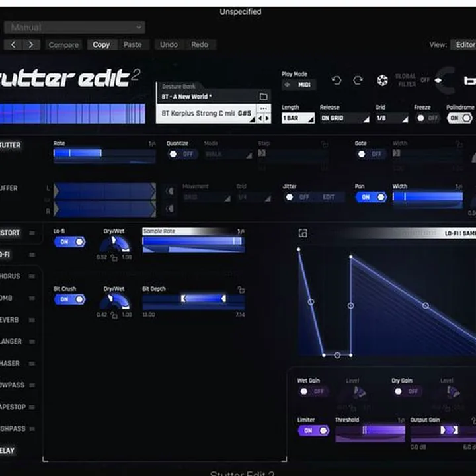Open the Grid 1/8 dropdown
This screenshot has width=476, height=476.
(392, 118)
